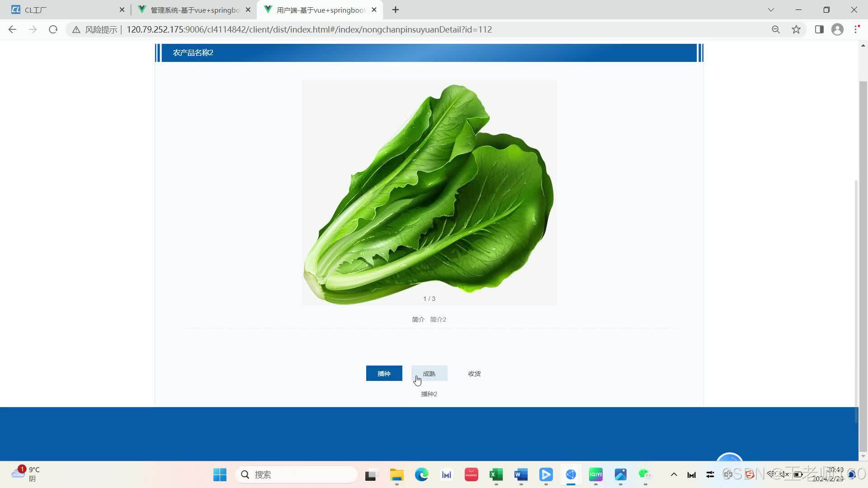The height and width of the screenshot is (488, 868).
Task: Click the lettuce carousel image
Action: click(429, 192)
